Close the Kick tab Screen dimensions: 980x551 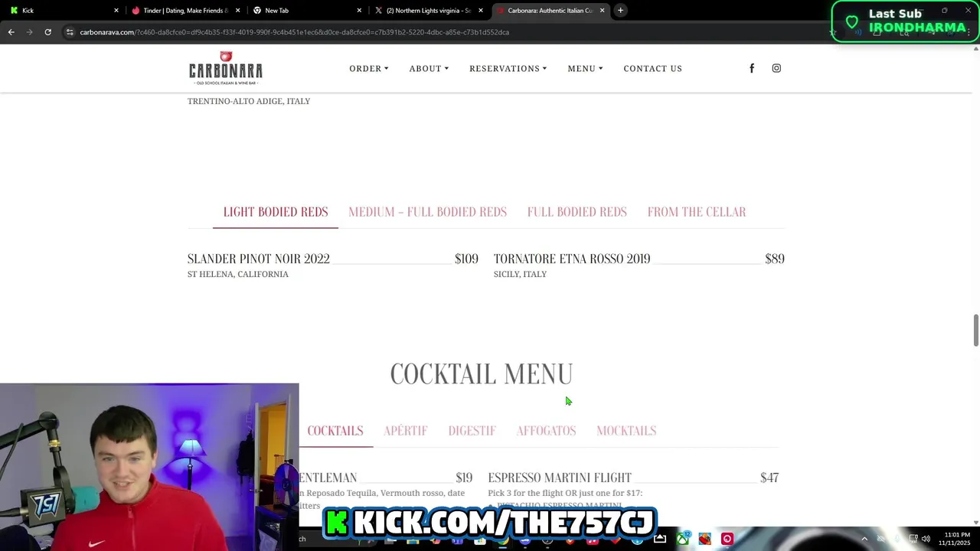point(116,11)
